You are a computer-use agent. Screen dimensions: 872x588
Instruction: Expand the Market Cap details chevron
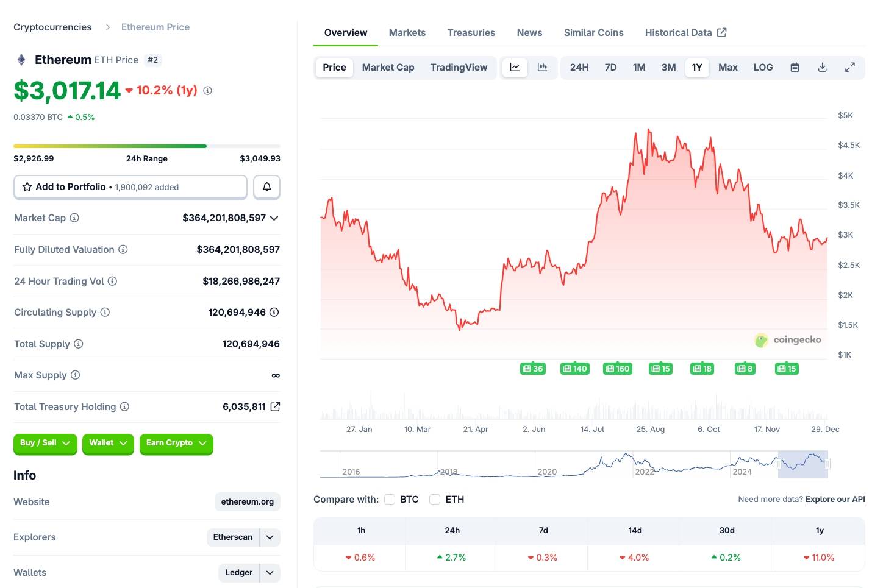(x=274, y=218)
